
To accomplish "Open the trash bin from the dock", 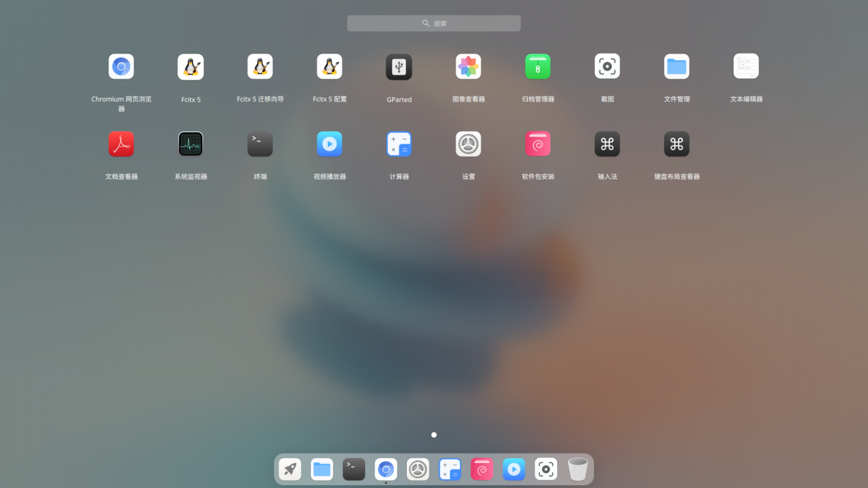I will (x=578, y=469).
